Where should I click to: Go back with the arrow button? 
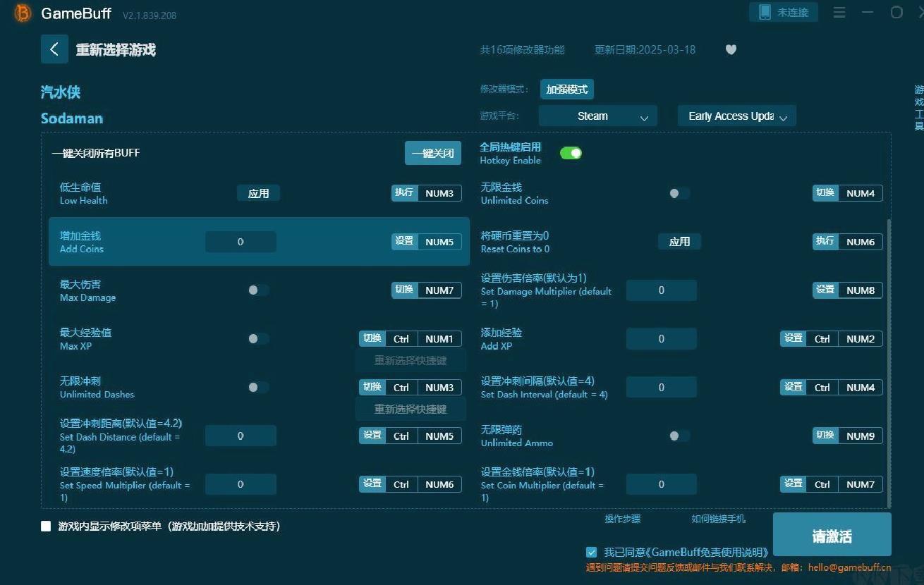(54, 49)
